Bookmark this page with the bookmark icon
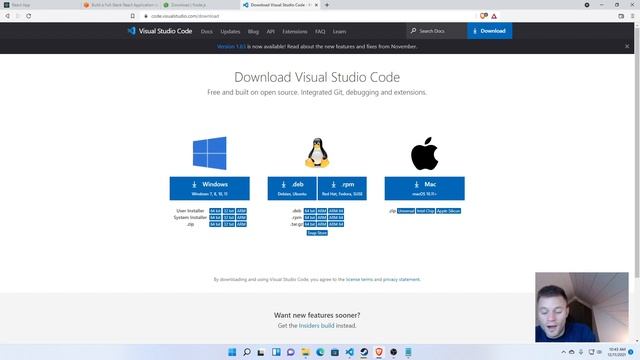The image size is (640, 360). (x=133, y=16)
